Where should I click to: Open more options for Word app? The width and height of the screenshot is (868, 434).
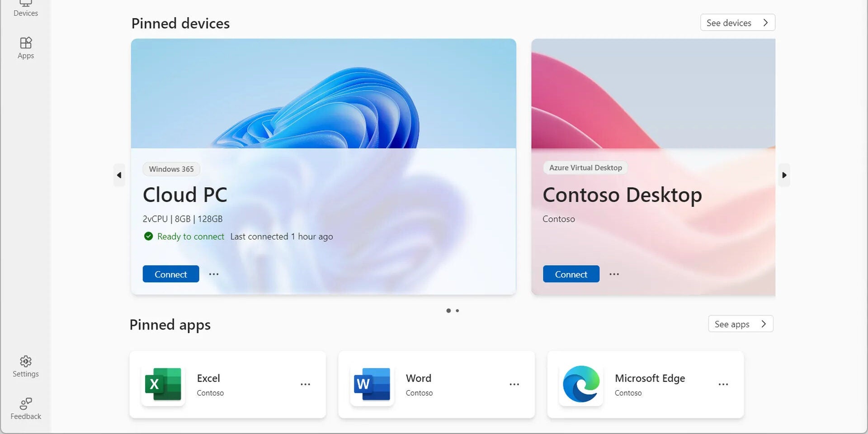tap(514, 384)
